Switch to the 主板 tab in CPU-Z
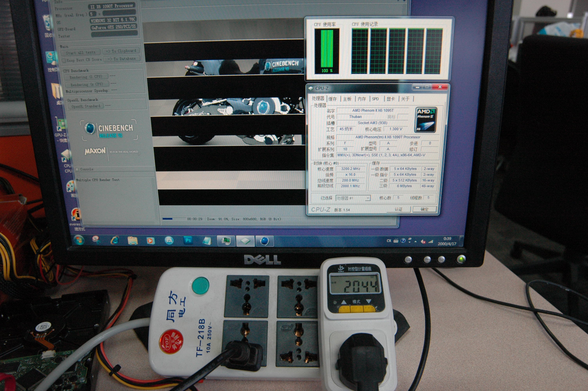Image resolution: width=588 pixels, height=391 pixels. pos(347,99)
